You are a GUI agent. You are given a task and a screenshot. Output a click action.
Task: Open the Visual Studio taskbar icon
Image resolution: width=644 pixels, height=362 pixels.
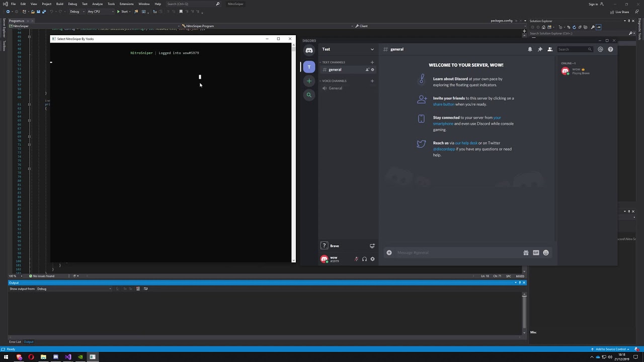coord(68,357)
